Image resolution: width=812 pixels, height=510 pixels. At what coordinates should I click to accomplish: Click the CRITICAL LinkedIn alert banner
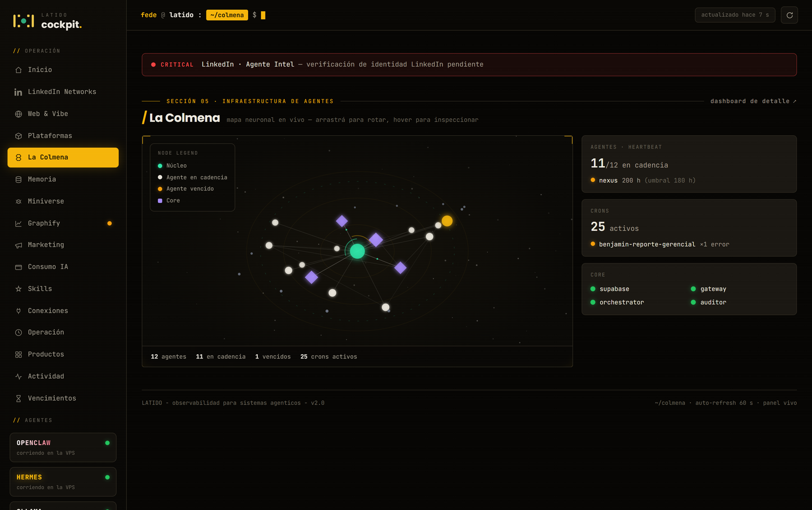469,64
